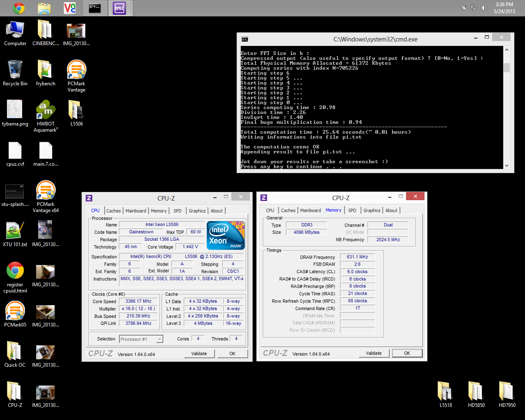Select the PCMark Vantage x64 shortcut

click(x=46, y=196)
